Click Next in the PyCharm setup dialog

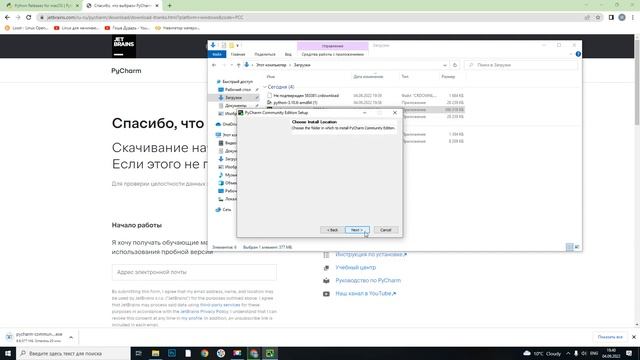pos(357,230)
